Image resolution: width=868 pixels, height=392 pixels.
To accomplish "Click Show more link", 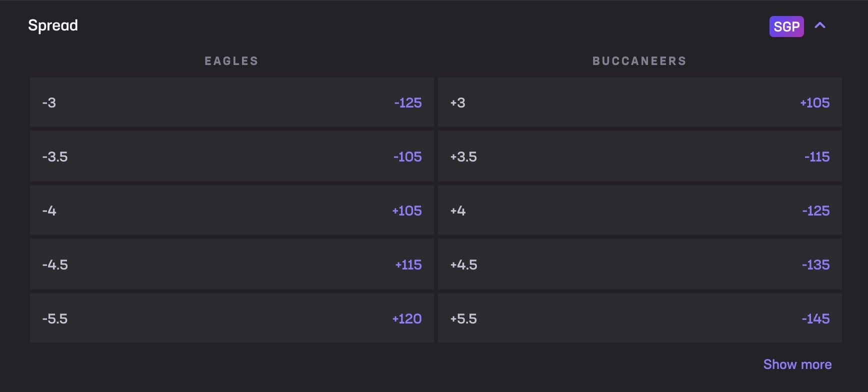I will click(797, 364).
